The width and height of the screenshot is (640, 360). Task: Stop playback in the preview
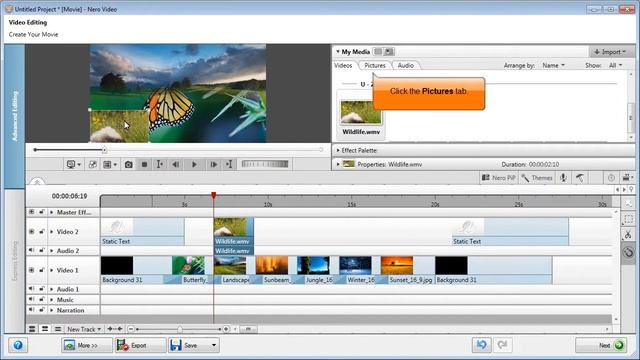pyautogui.click(x=144, y=164)
